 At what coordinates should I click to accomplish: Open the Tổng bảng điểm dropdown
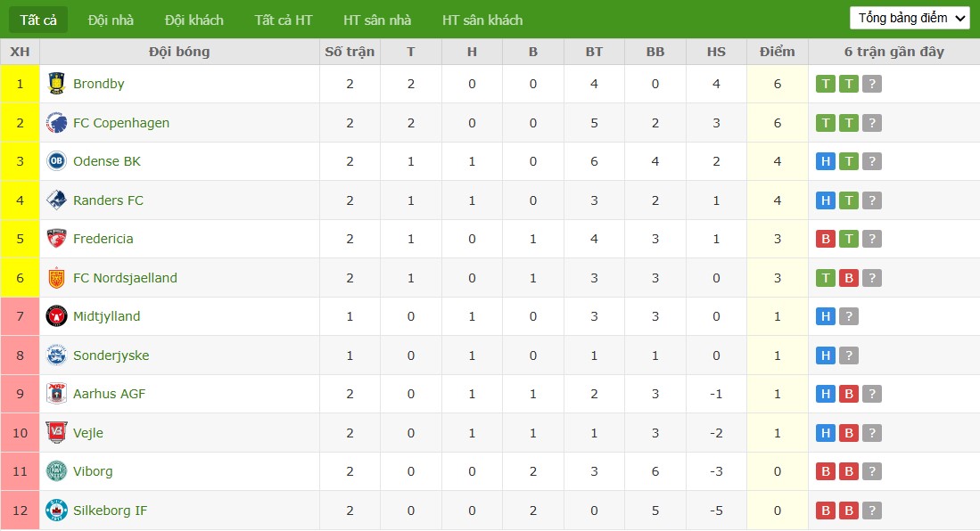(x=910, y=18)
